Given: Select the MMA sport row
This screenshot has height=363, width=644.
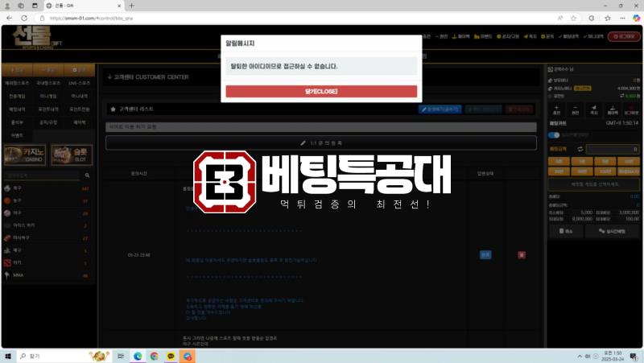Looking at the screenshot, I should [48, 275].
